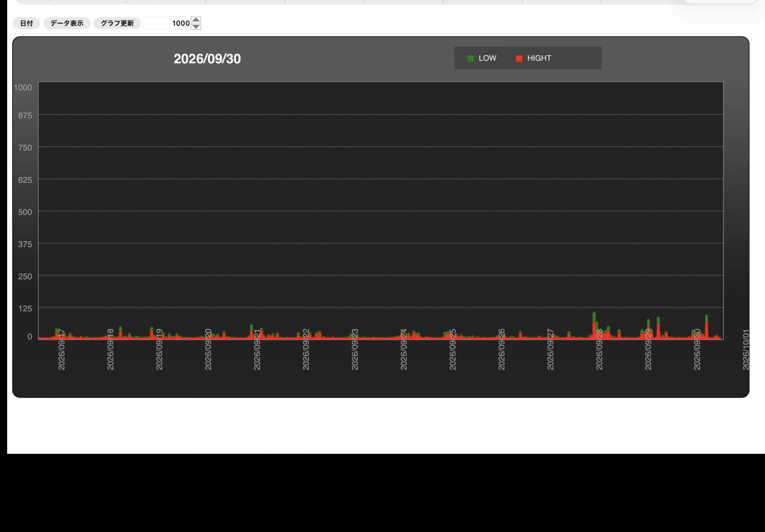Focus the 1000 value input field

tap(167, 23)
